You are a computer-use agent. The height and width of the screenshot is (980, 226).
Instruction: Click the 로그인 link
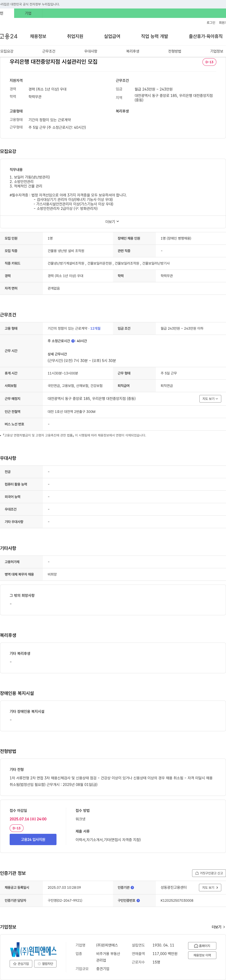211,23
